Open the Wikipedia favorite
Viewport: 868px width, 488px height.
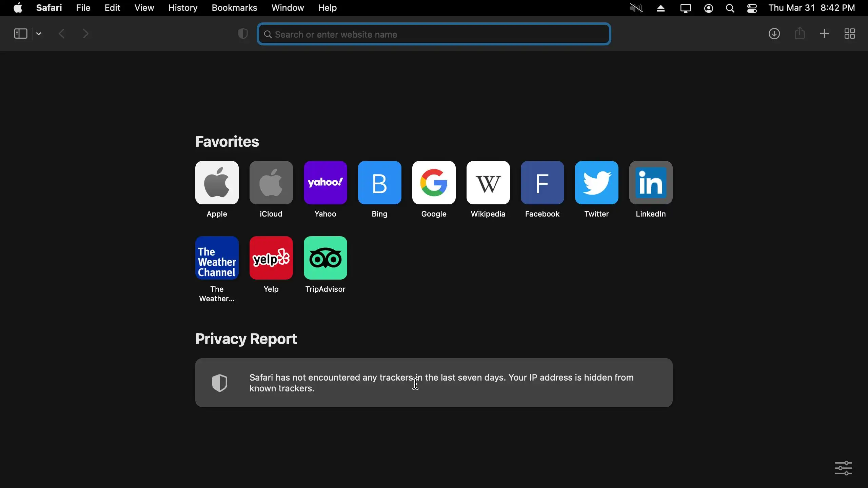488,183
